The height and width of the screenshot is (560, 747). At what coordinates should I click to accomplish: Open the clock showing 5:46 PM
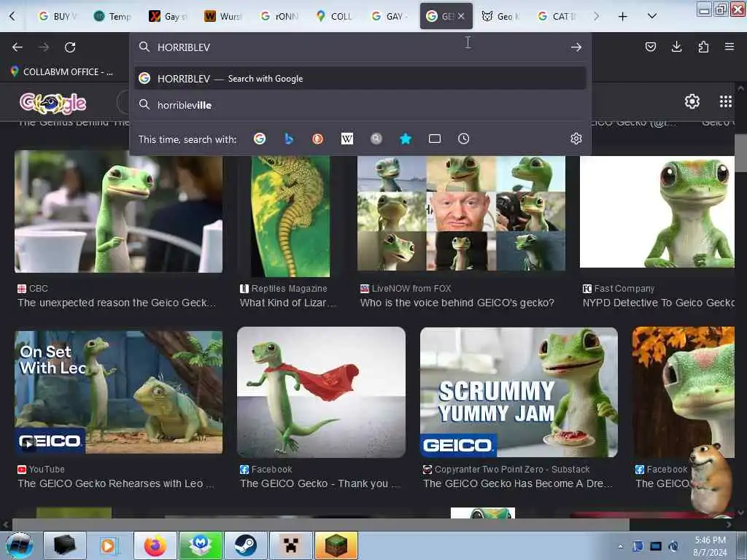(710, 546)
